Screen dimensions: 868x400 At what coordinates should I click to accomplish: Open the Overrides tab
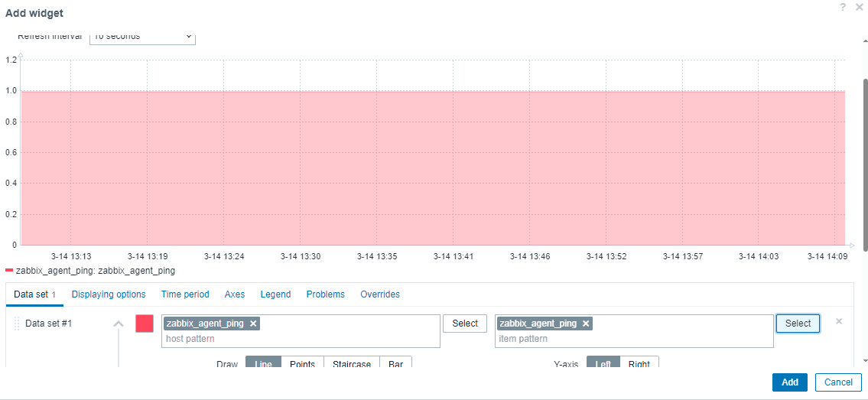(380, 294)
